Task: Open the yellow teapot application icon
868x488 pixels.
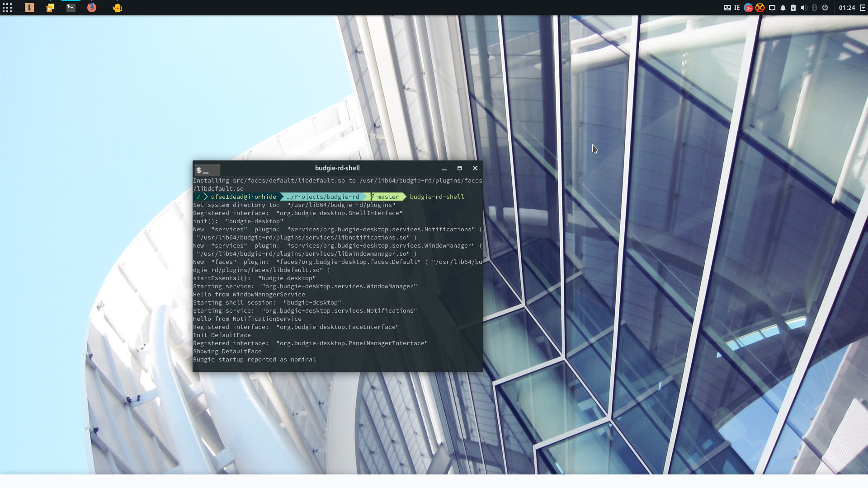Action: 117,8
